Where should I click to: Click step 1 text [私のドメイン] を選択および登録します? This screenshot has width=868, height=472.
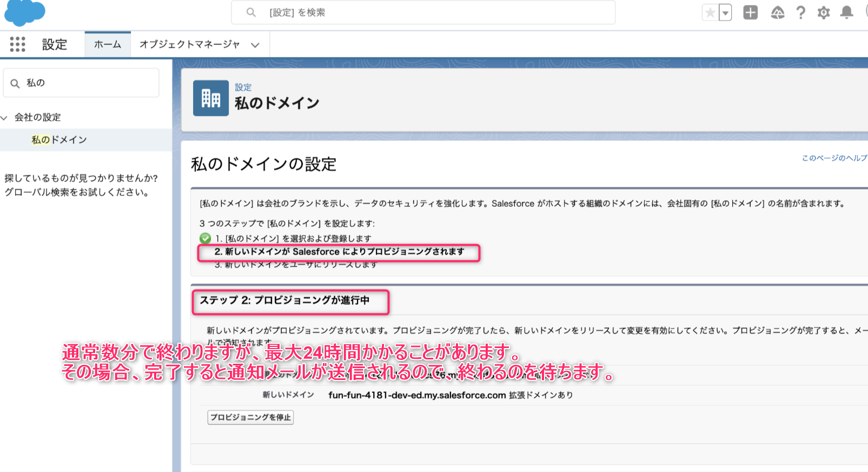(293, 239)
